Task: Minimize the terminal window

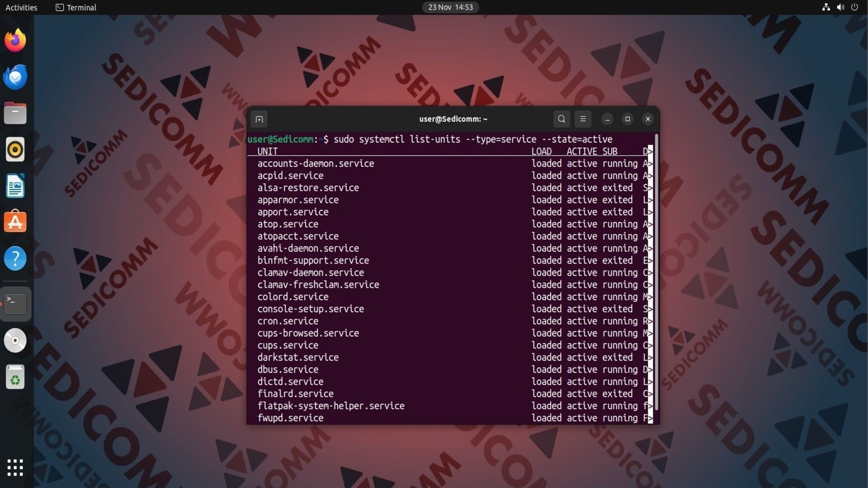Action: pyautogui.click(x=607, y=119)
